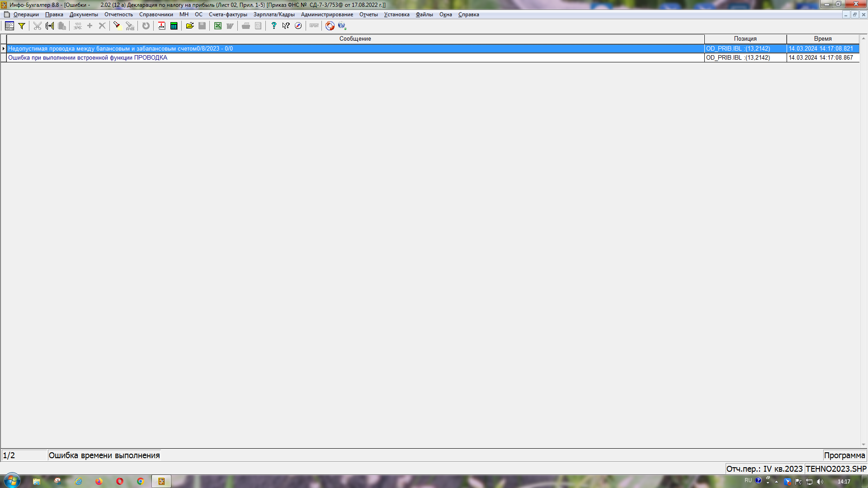Launch Firefox from the taskbar

click(x=99, y=481)
